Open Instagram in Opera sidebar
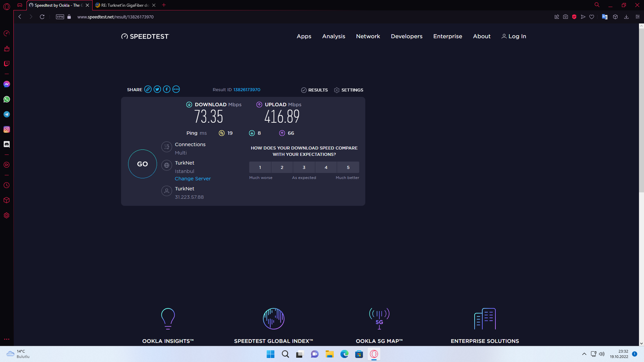This screenshot has width=644, height=362. click(7, 129)
